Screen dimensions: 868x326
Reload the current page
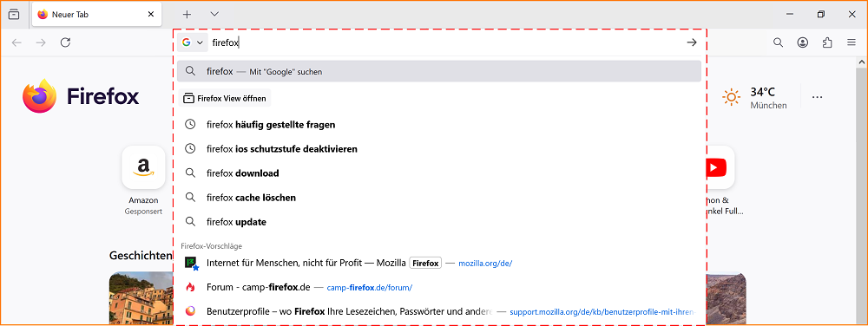tap(65, 42)
